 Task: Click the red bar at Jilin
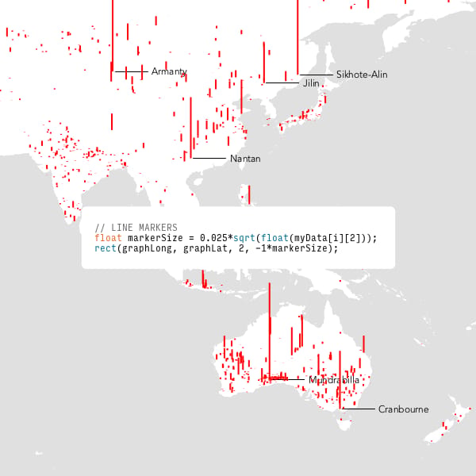point(264,62)
